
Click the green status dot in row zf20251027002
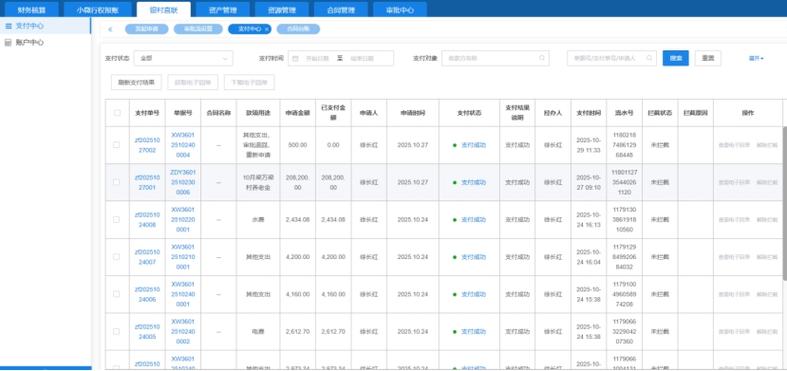pos(455,145)
